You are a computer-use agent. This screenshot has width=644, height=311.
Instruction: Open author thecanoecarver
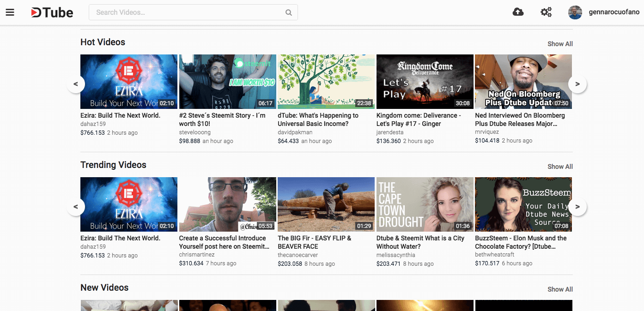point(298,255)
